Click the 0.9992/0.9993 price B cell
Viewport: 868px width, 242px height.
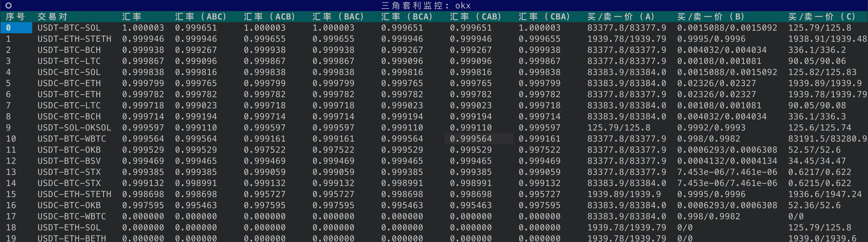[x=711, y=128]
